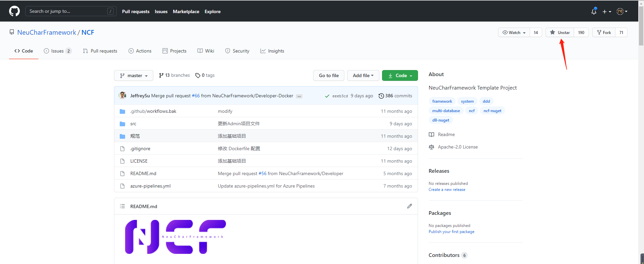This screenshot has width=644, height=264.
Task: Switch to the Wiki tab
Action: (x=205, y=51)
